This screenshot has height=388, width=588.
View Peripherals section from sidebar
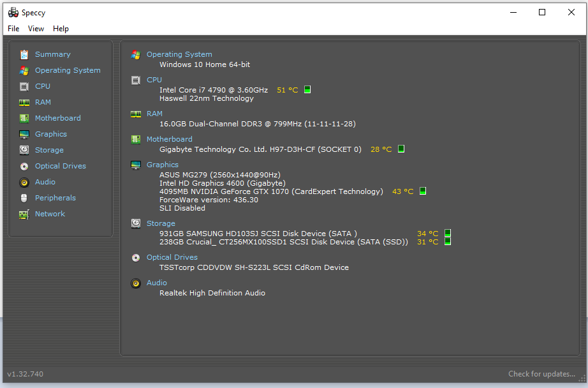pyautogui.click(x=55, y=198)
